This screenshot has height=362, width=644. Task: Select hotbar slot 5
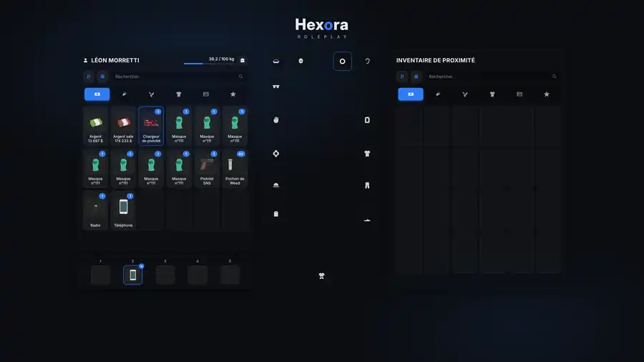tap(230, 275)
